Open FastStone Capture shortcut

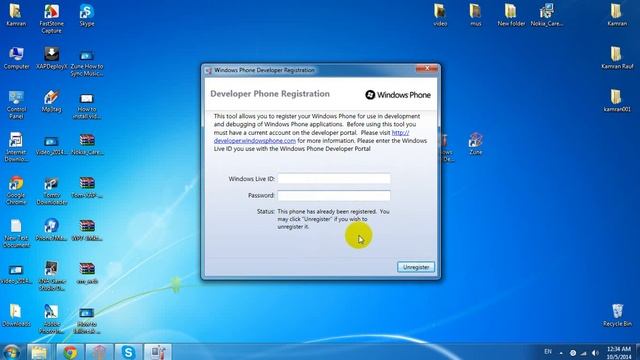(x=51, y=18)
